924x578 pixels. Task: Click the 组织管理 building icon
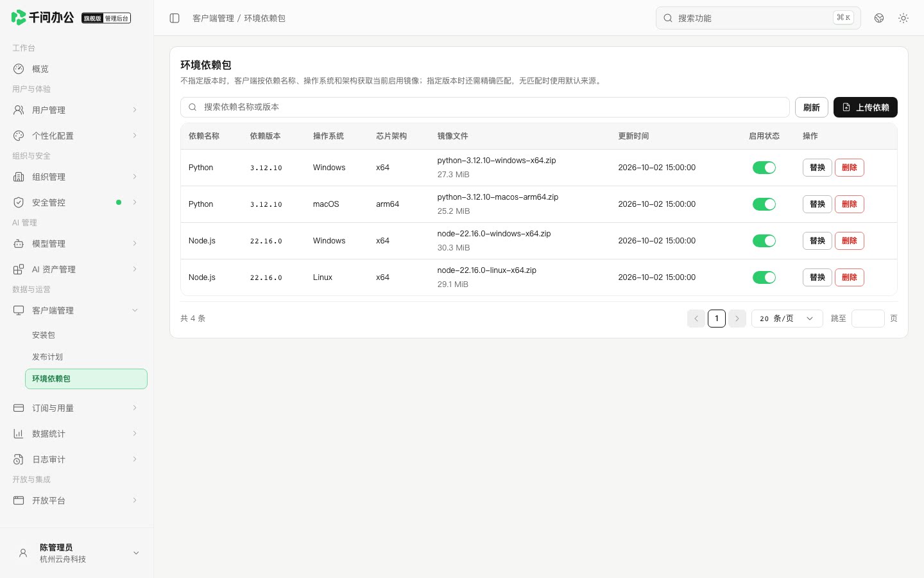(19, 177)
